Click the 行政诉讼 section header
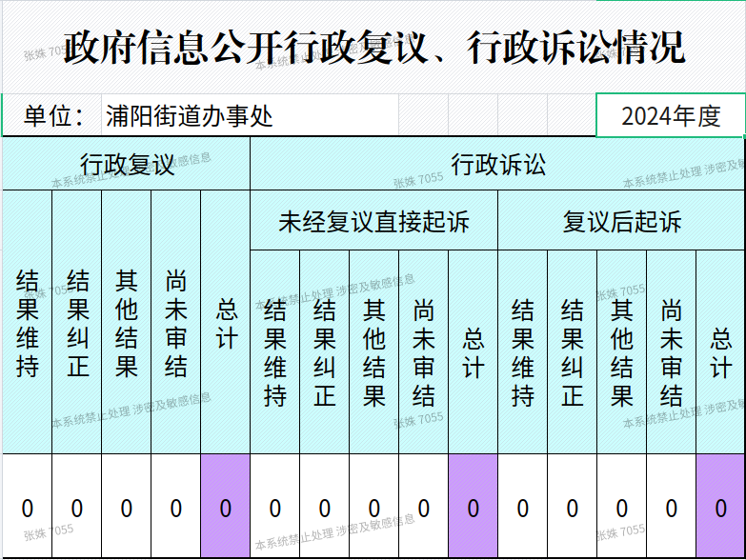This screenshot has height=560, width=746. pyautogui.click(x=497, y=164)
